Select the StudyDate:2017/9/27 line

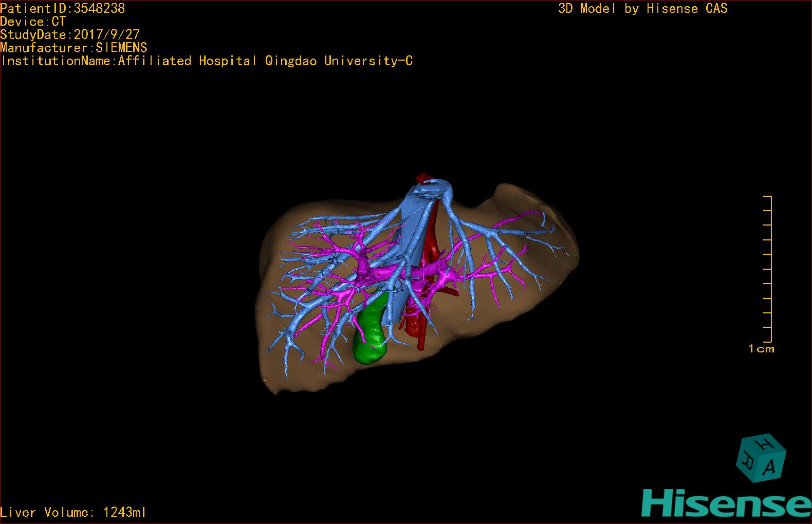(70, 34)
